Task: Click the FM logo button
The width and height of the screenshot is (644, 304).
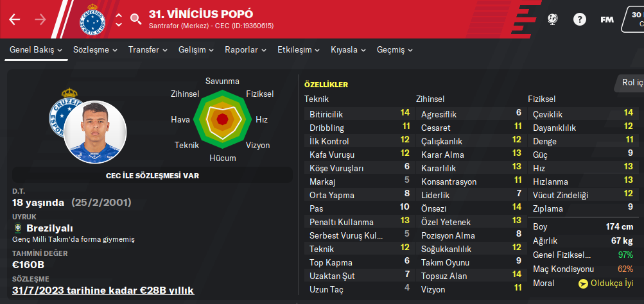Action: pos(607,19)
